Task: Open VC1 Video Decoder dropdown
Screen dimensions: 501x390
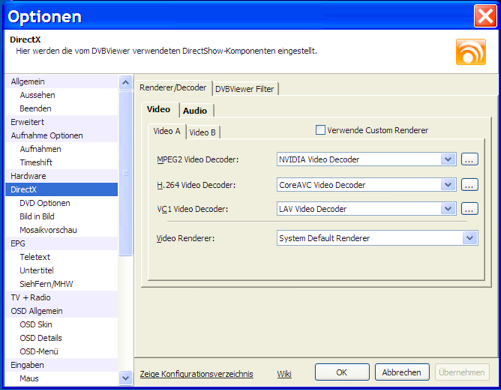Action: (x=448, y=209)
